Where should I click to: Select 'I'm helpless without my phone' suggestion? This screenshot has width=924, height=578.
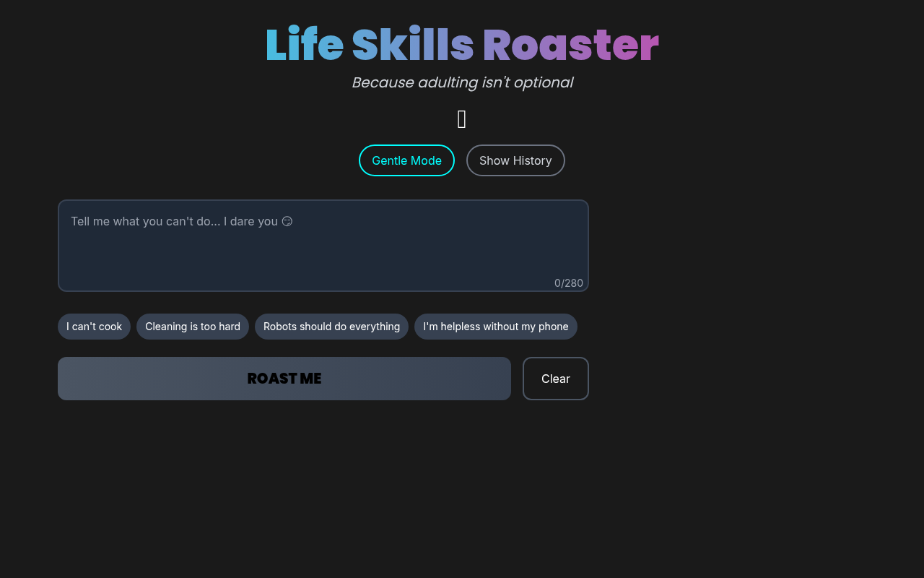click(x=496, y=327)
